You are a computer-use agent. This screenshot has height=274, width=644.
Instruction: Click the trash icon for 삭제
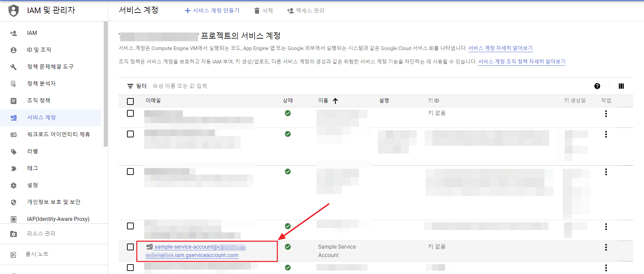coord(257,11)
